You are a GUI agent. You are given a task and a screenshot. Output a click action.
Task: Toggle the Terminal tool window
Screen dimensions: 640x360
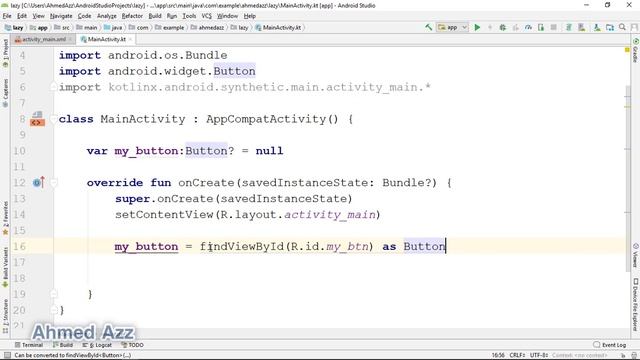[x=29, y=345]
